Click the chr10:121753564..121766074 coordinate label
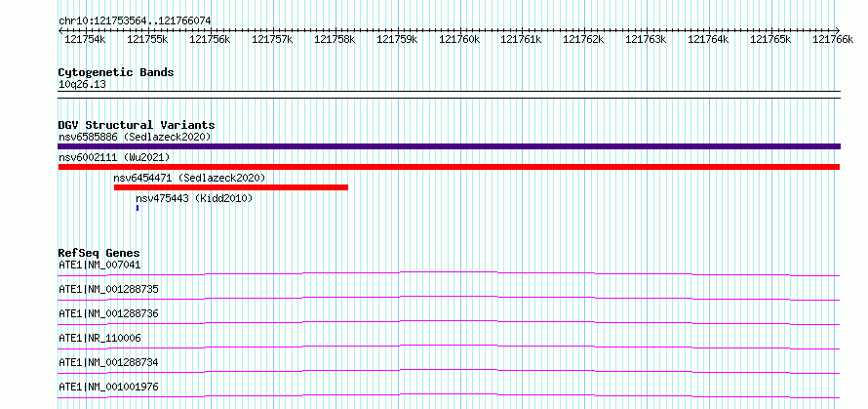868x409 pixels. 135,21
